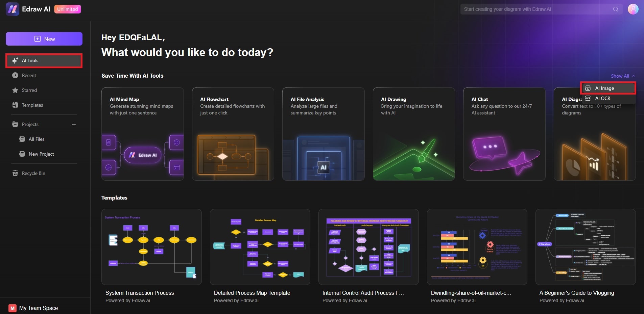Click the Unlimited plan badge
The width and height of the screenshot is (644, 314).
point(68,9)
